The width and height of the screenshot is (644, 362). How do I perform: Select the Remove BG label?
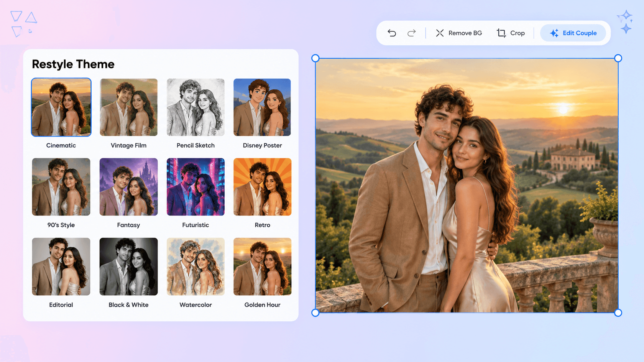(465, 33)
